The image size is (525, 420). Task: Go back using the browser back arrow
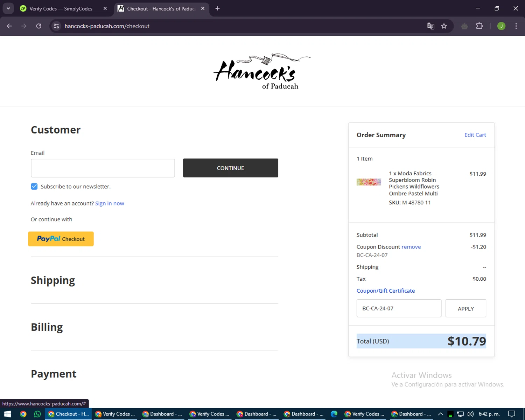(9, 26)
